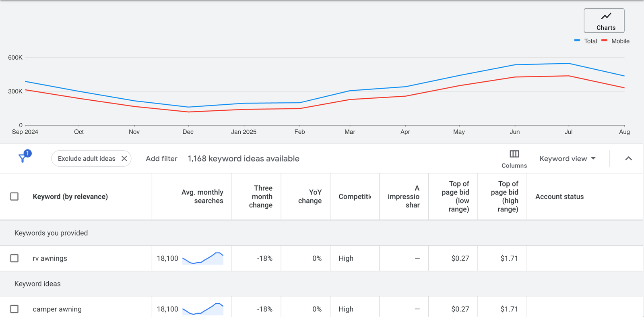
Task: Toggle the blue Total legend swatch
Action: [x=577, y=41]
